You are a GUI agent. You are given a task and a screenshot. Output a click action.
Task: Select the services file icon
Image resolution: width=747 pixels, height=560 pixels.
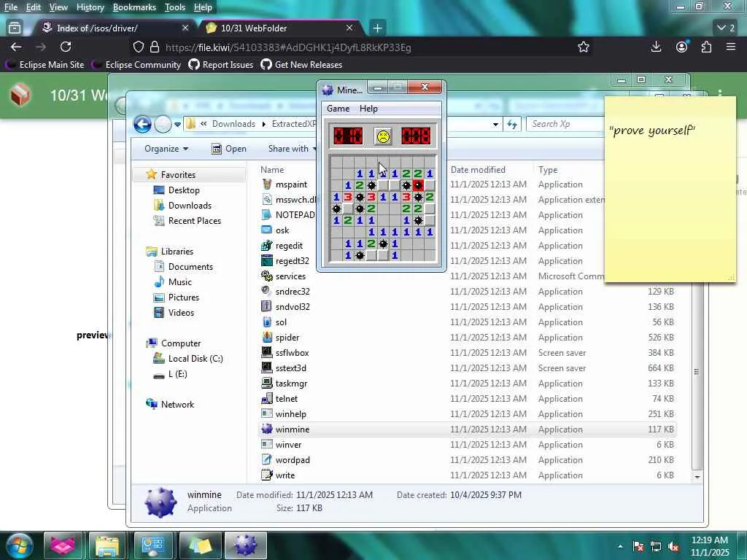click(x=267, y=276)
